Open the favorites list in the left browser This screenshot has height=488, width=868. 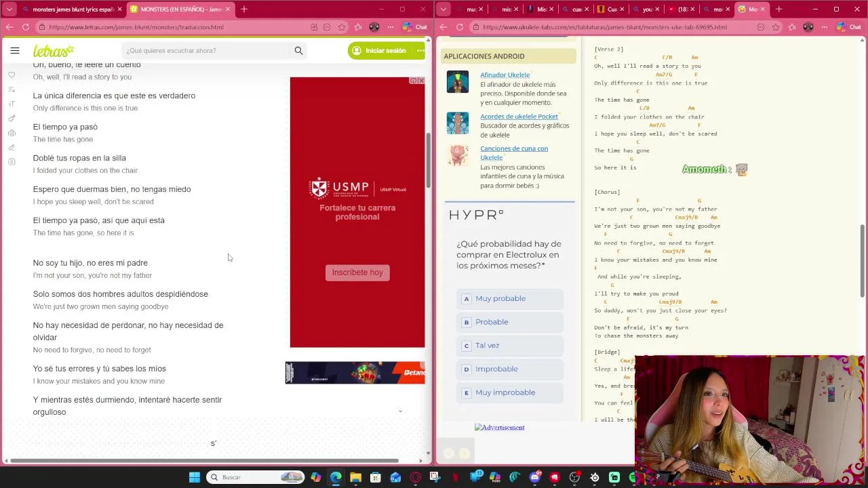coord(357,27)
